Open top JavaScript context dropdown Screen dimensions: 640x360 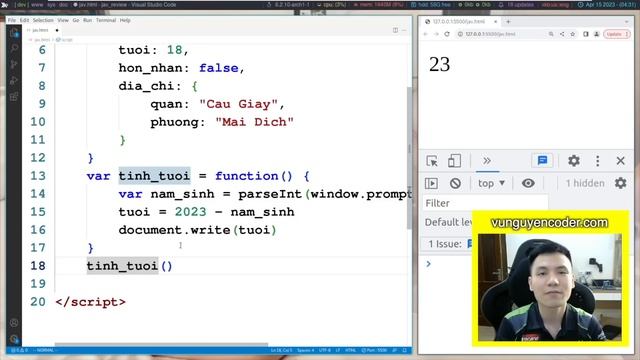point(491,183)
